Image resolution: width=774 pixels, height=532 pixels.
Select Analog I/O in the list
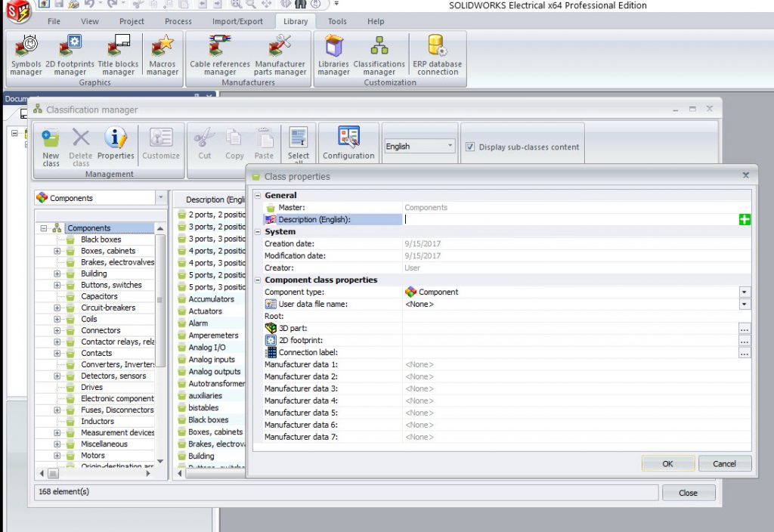tap(207, 348)
